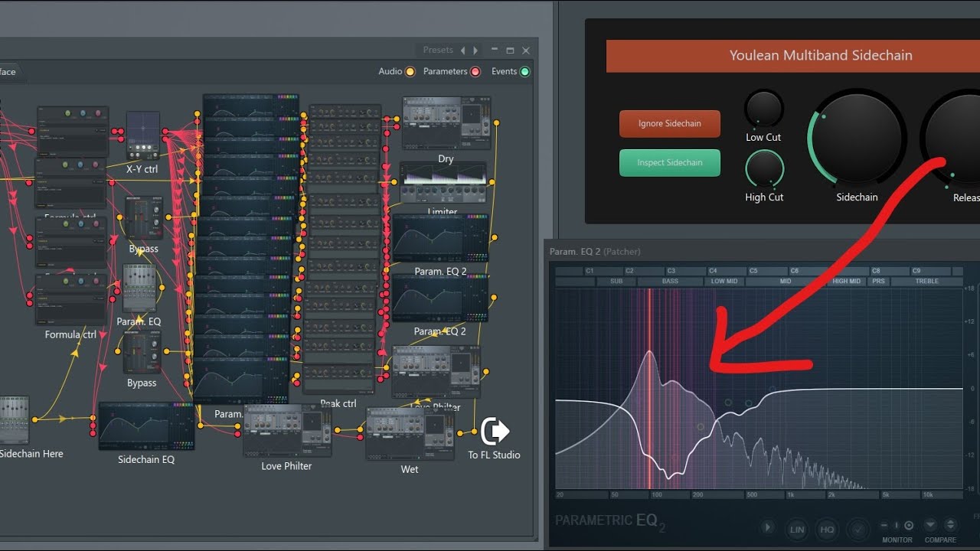Screen dimensions: 980x551
Task: Select the Sidechain Here input node
Action: [x=14, y=420]
